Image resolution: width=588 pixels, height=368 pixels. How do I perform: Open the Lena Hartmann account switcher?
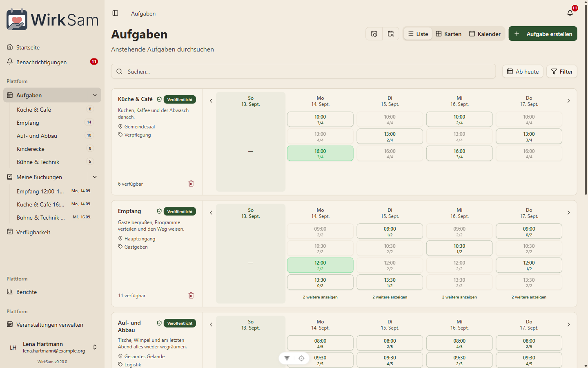52,347
